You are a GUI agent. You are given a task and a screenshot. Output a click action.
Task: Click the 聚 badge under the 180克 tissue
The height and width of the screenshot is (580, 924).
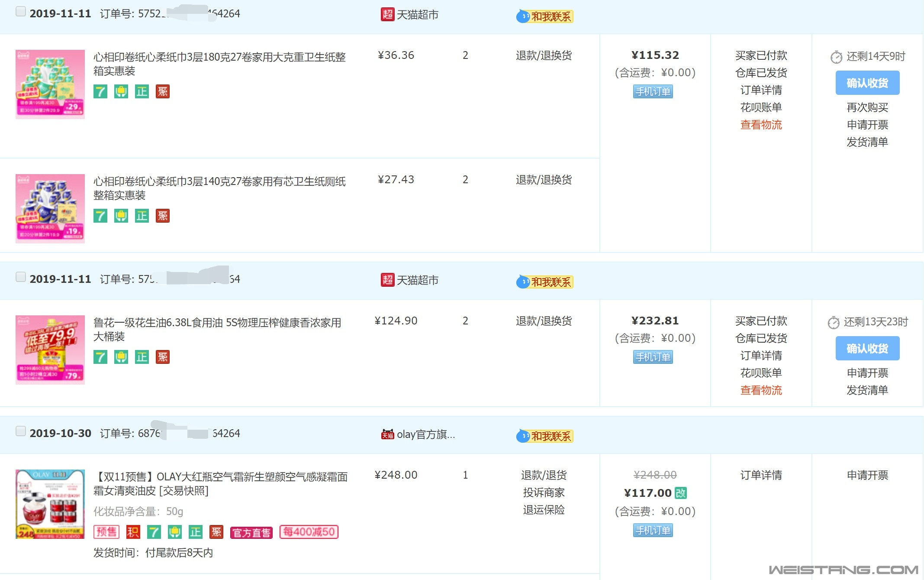coord(163,91)
